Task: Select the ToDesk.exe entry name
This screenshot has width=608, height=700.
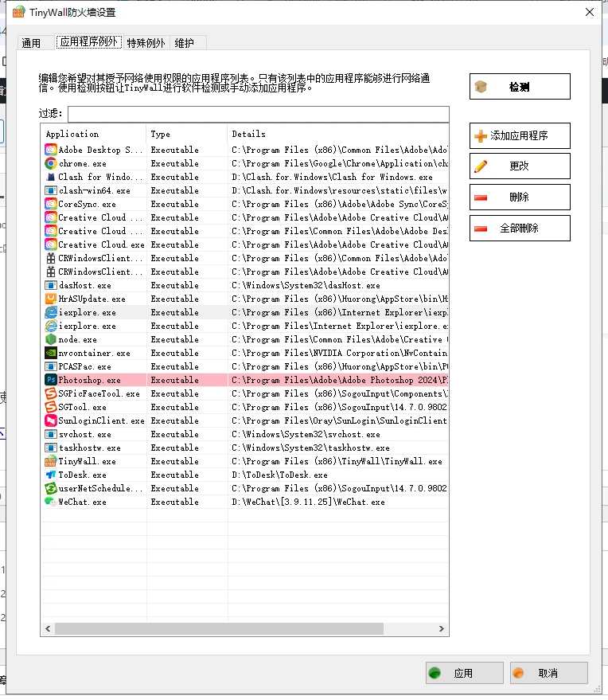Action: 83,475
